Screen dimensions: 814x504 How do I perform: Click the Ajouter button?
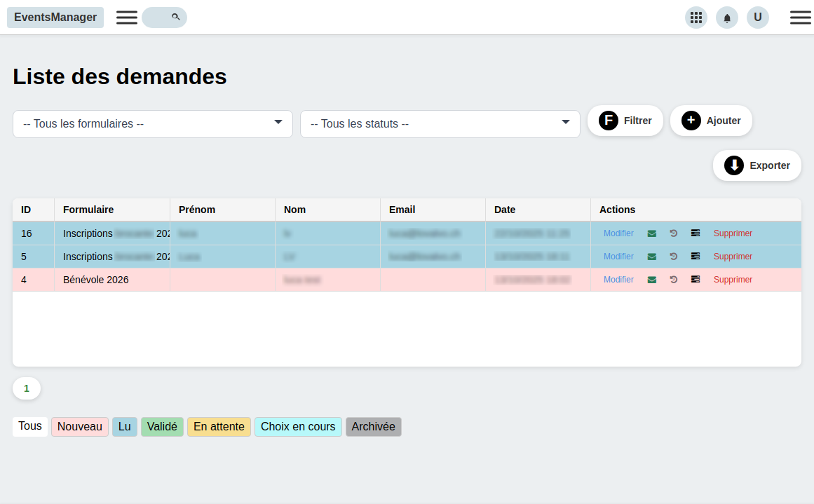711,121
